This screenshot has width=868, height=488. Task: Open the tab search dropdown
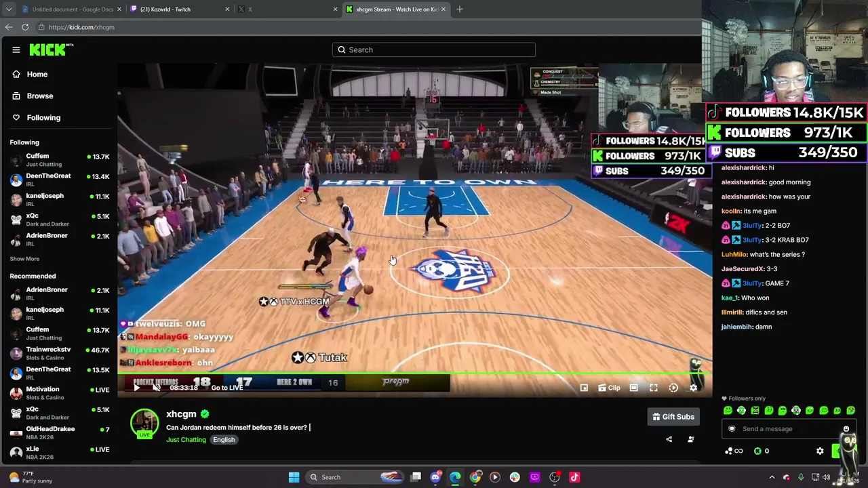7,9
